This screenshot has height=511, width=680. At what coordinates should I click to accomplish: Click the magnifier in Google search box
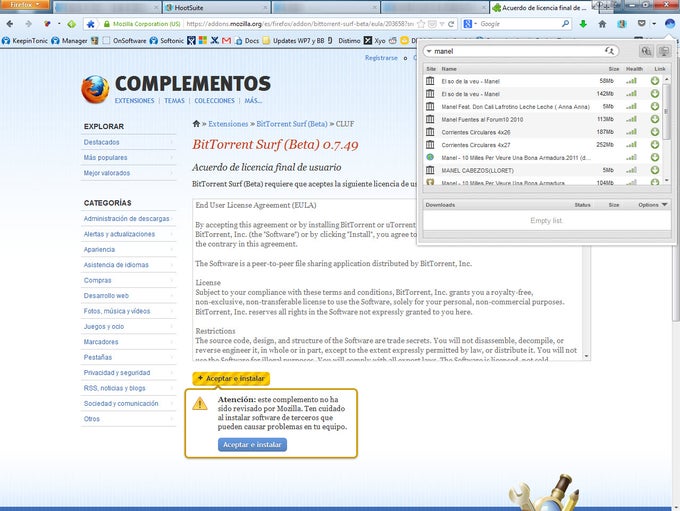pyautogui.click(x=565, y=24)
